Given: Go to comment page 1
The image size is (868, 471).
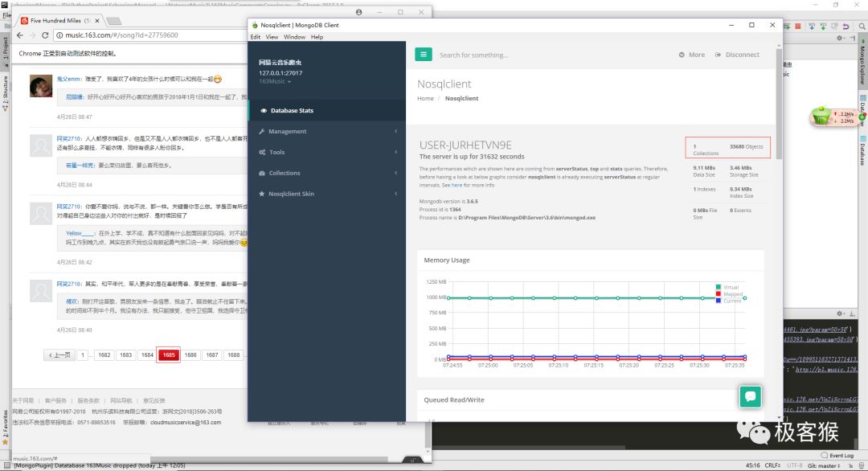Looking at the screenshot, I should [83, 354].
